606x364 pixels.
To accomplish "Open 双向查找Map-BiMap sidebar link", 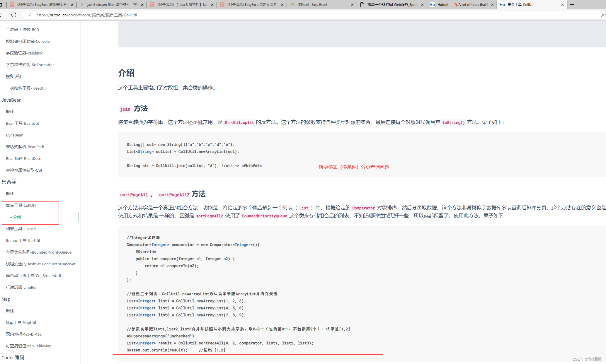I will pos(24,334).
